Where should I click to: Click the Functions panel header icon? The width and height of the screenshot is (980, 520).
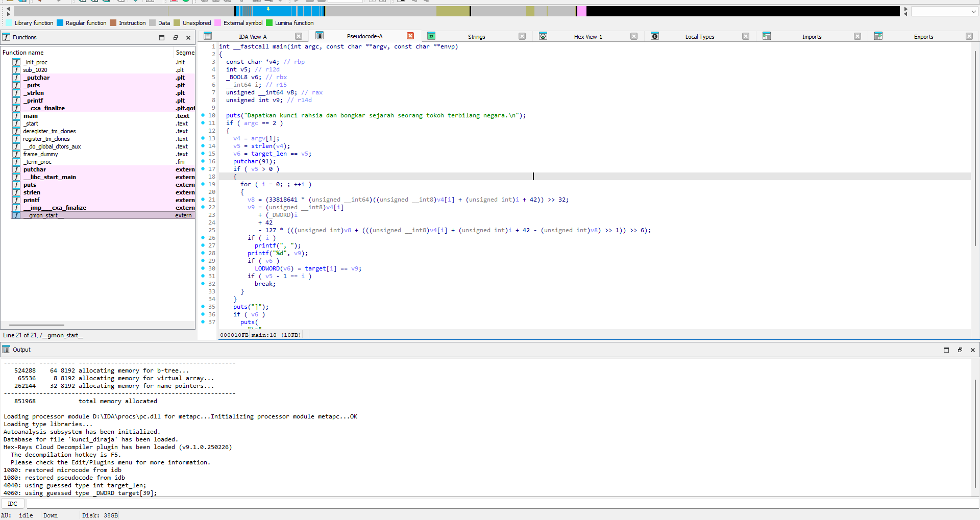point(6,37)
